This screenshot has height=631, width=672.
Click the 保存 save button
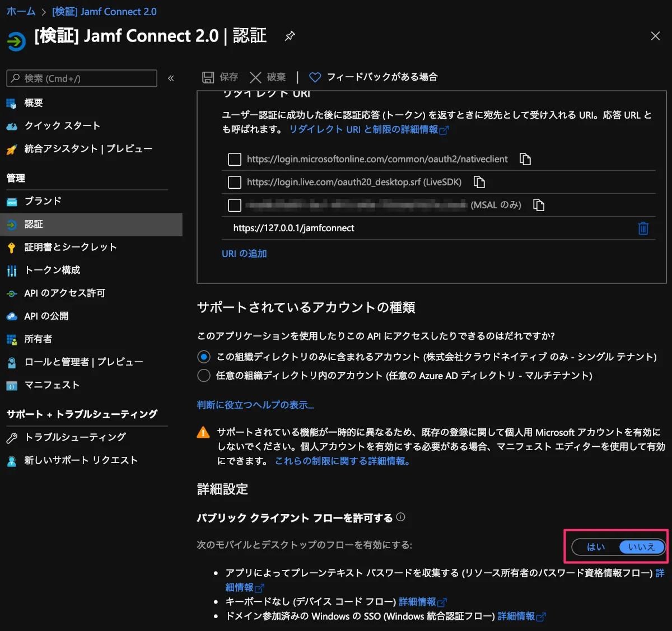coord(220,77)
